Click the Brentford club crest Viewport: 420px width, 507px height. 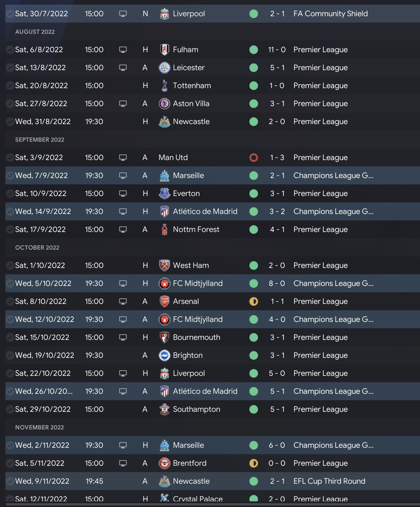164,463
